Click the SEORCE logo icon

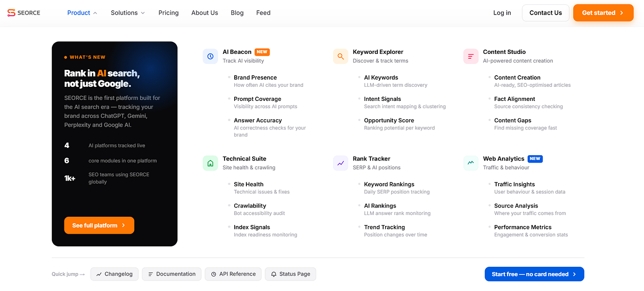tap(12, 13)
